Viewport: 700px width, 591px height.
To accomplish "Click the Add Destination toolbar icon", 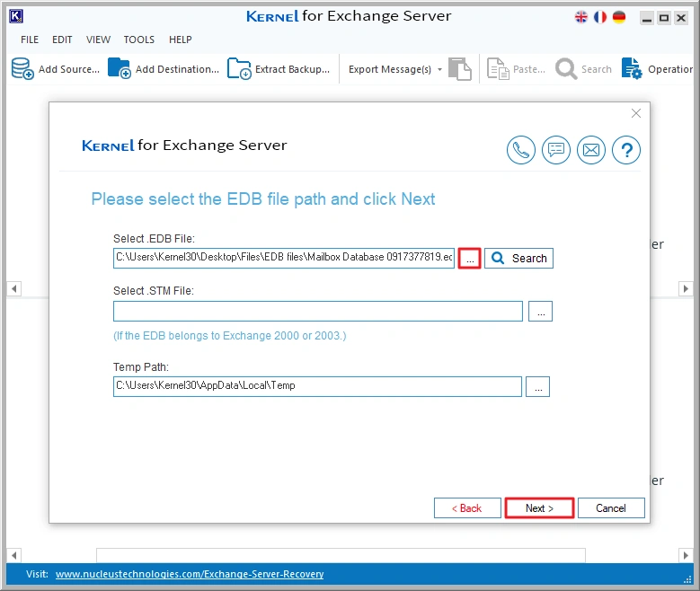I will click(x=120, y=68).
